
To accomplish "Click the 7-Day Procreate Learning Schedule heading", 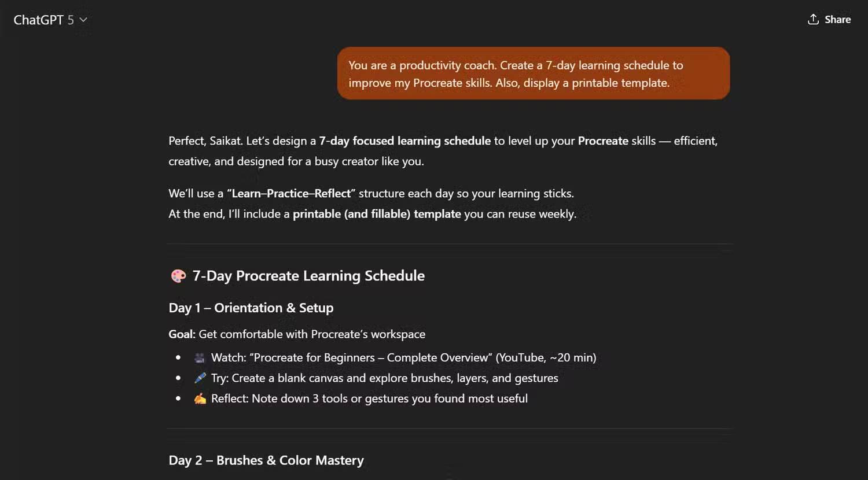I will tap(308, 276).
